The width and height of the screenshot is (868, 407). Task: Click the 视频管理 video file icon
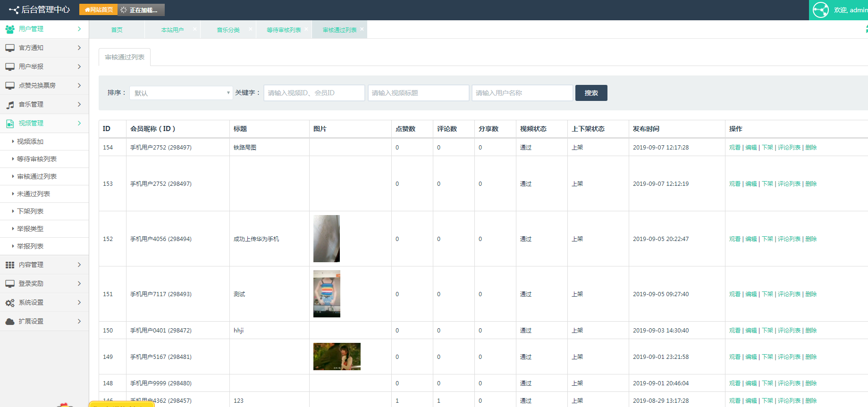[x=10, y=124]
